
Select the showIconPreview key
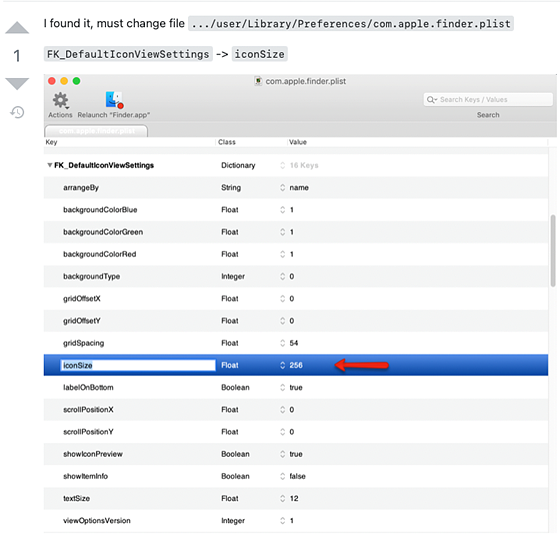click(93, 454)
